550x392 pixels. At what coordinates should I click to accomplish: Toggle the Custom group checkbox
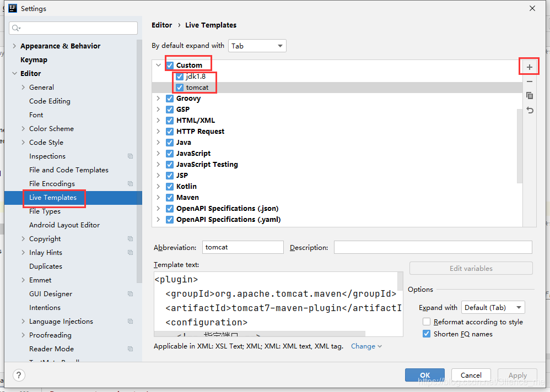pyautogui.click(x=170, y=65)
